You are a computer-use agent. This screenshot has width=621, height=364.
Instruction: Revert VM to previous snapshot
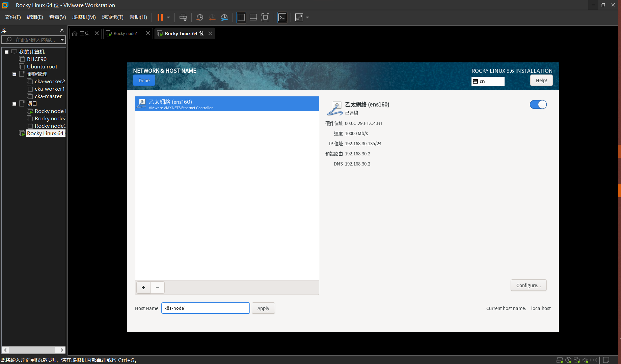click(x=212, y=17)
